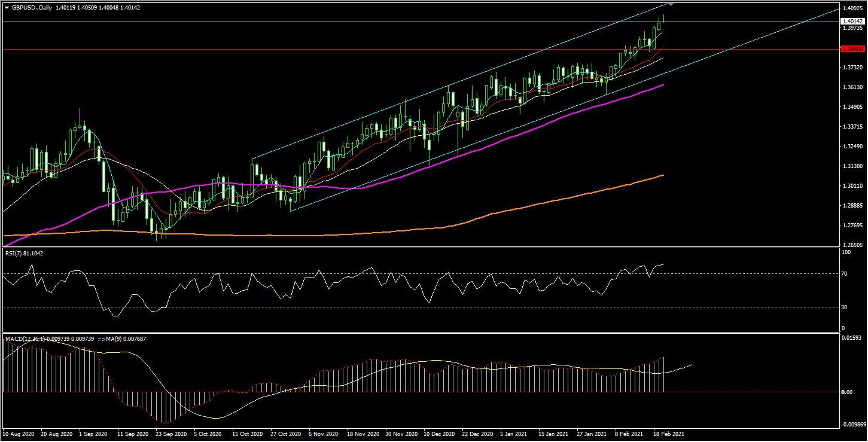The image size is (868, 442).
Task: Click the GBPUSD.,Daily chart title
Action: point(31,8)
